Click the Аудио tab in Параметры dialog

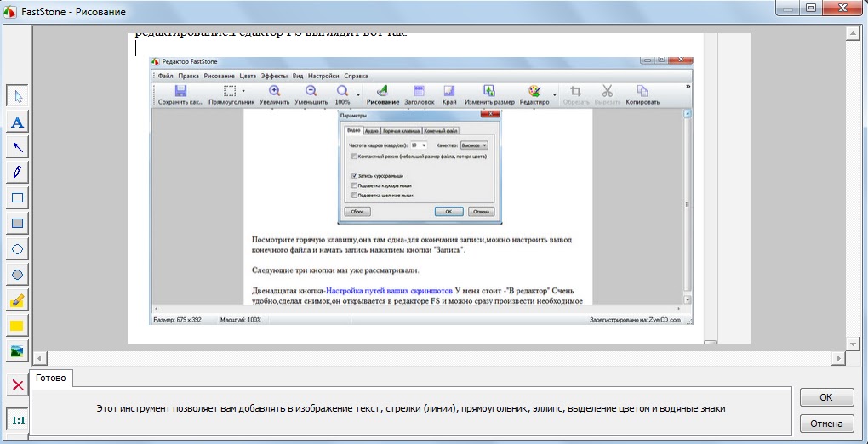pyautogui.click(x=371, y=131)
